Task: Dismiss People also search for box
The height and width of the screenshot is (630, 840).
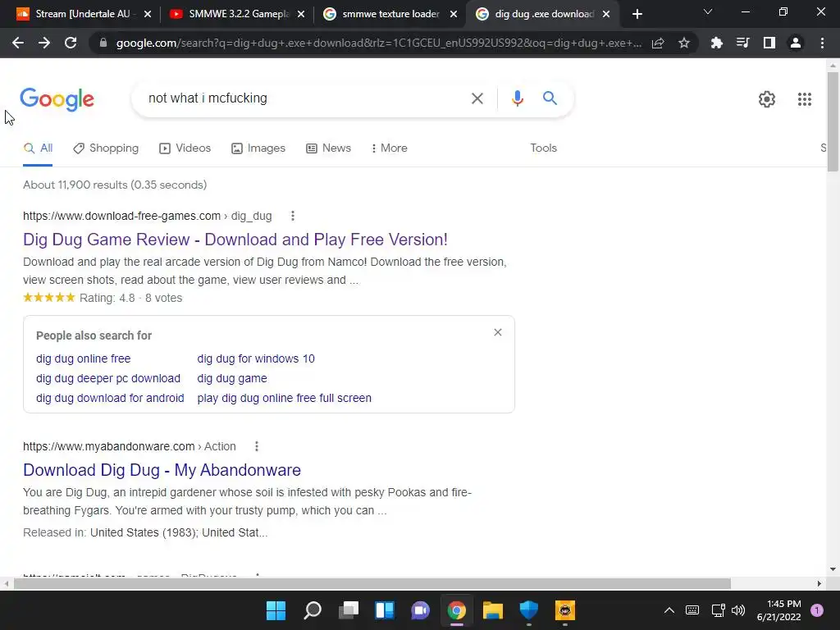Action: coord(498,332)
